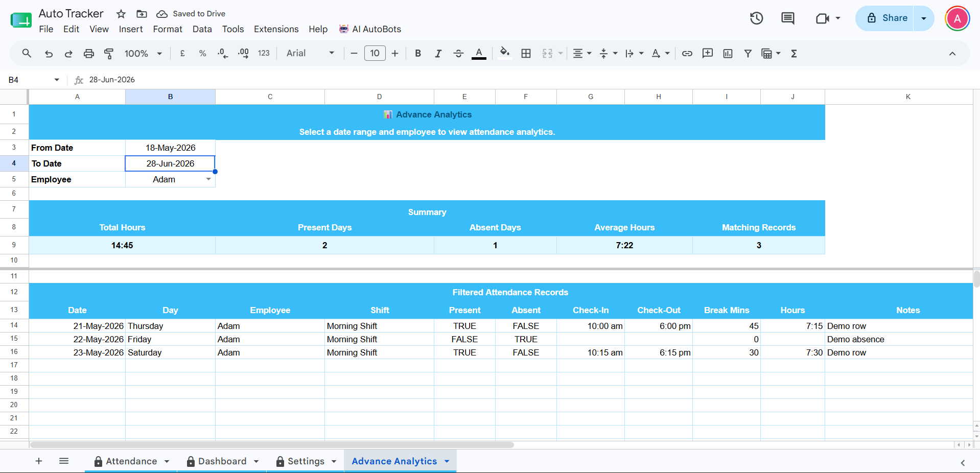Toggle Italic formatting

point(438,53)
